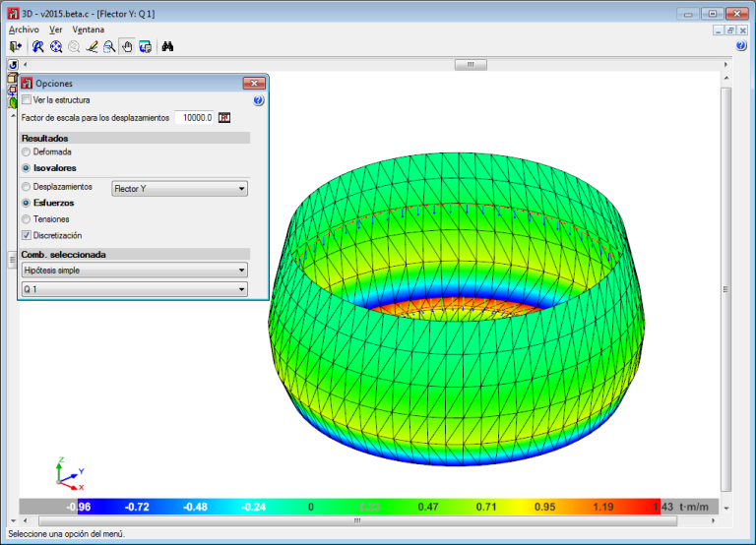This screenshot has width=756, height=545.
Task: Click the Comb. seleccionada section header
Action: click(135, 255)
